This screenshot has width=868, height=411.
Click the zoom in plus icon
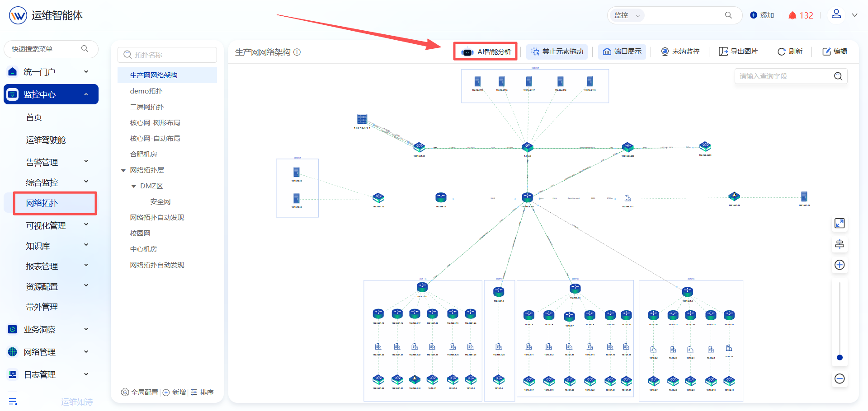(840, 265)
